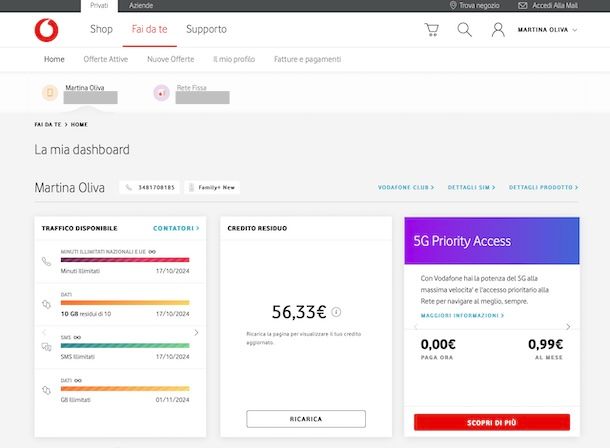Click the SCOPRI DI PIÙ button
Image resolution: width=610 pixels, height=448 pixels.
pos(492,422)
